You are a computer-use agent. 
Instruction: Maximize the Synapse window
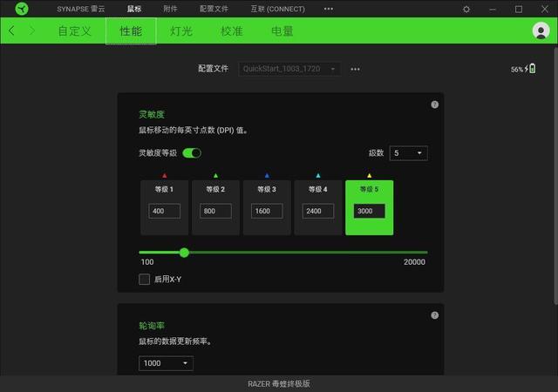[x=519, y=10]
